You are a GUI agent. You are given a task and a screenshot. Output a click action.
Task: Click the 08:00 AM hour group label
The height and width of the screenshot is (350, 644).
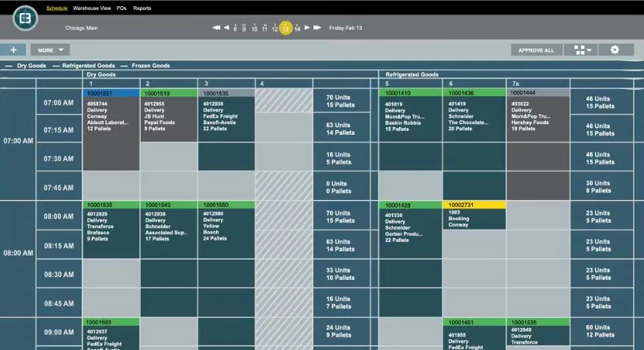click(x=18, y=253)
